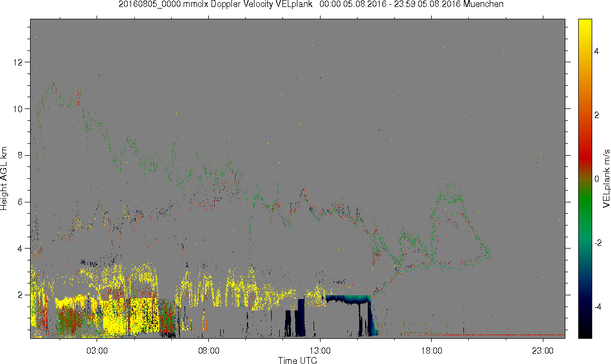
Task: Click the 'Time UTC' axis label
Action: pos(297,360)
